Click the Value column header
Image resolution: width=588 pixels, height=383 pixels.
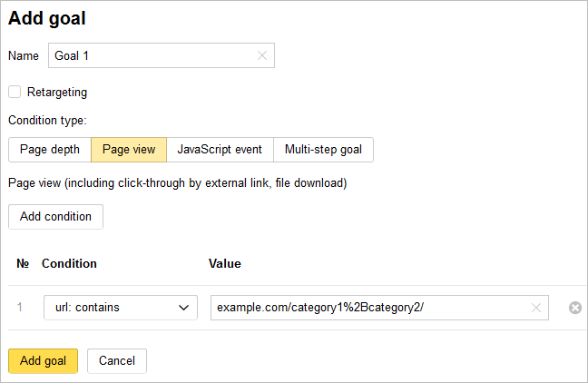click(x=224, y=263)
